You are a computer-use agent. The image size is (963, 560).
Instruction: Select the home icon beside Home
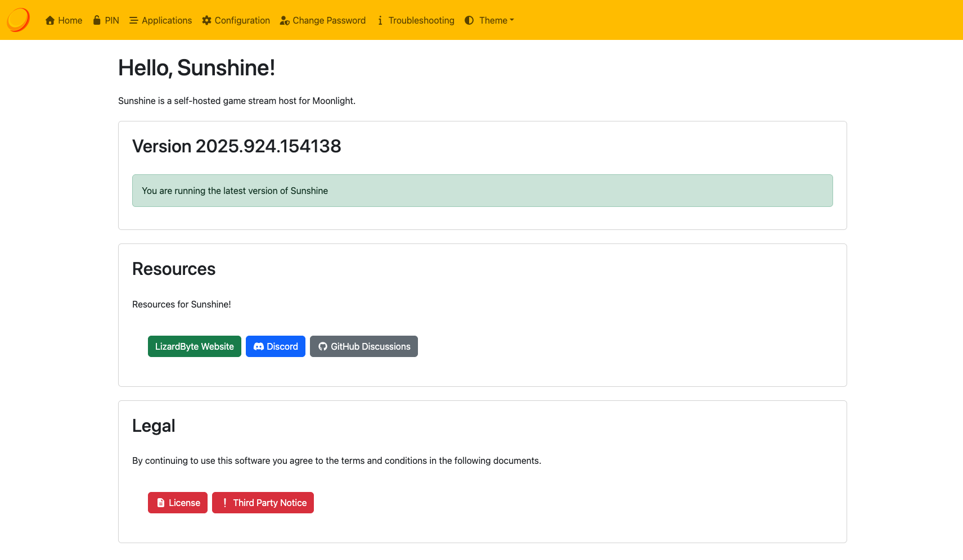[x=49, y=20]
